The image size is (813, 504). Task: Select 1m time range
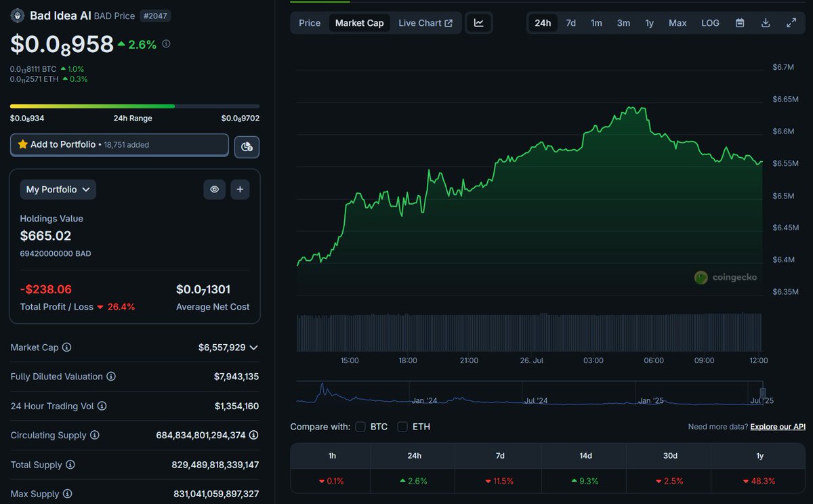pyautogui.click(x=596, y=23)
